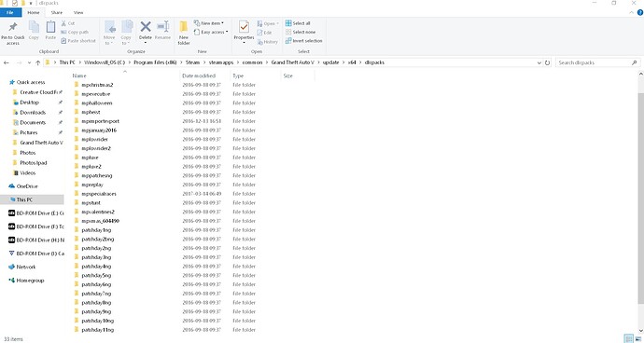
Task: Open the View ribbon tab
Action: click(x=78, y=13)
